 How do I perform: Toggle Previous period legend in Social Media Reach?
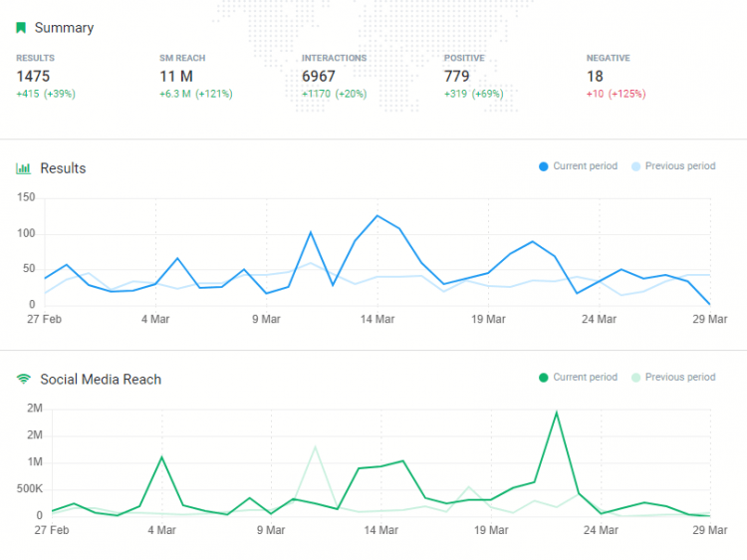click(x=679, y=378)
